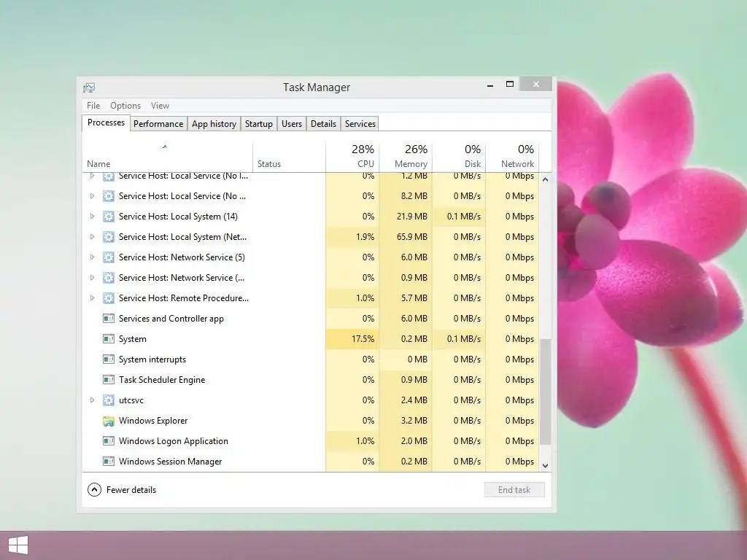
Task: Click gear icon of Service Host: Remote Procedure
Action: click(x=109, y=298)
